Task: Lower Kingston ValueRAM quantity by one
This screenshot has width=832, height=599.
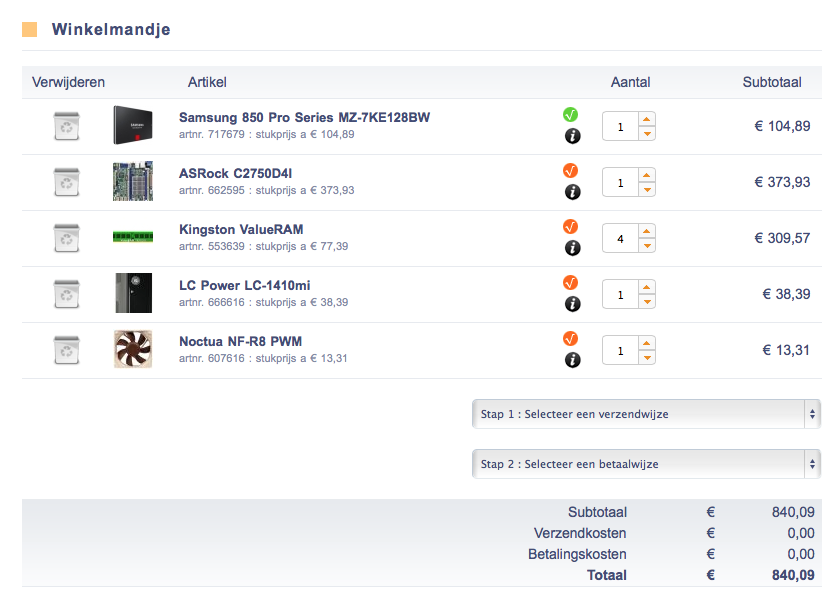Action: tap(647, 246)
